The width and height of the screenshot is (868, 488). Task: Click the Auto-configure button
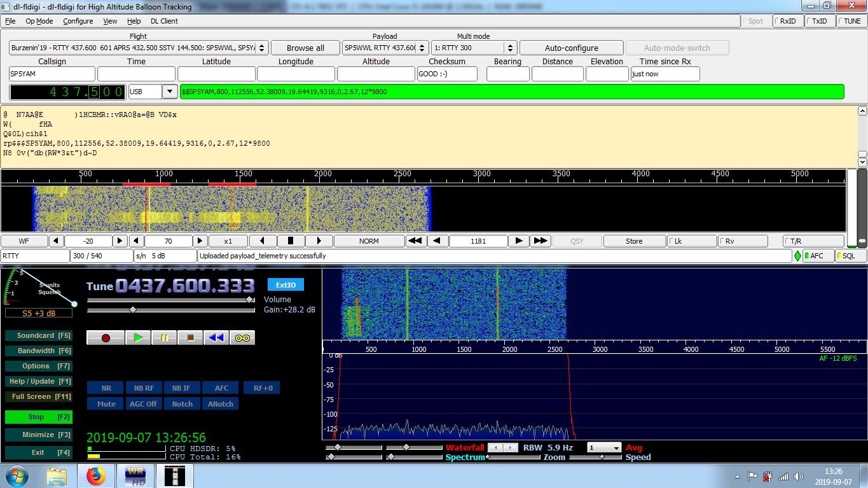pyautogui.click(x=572, y=48)
